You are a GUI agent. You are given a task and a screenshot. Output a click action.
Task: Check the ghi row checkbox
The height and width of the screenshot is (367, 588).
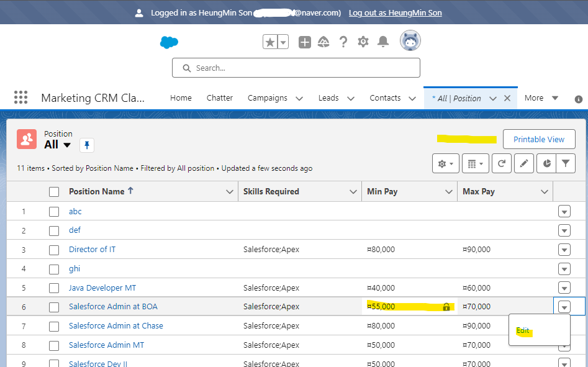tap(54, 269)
